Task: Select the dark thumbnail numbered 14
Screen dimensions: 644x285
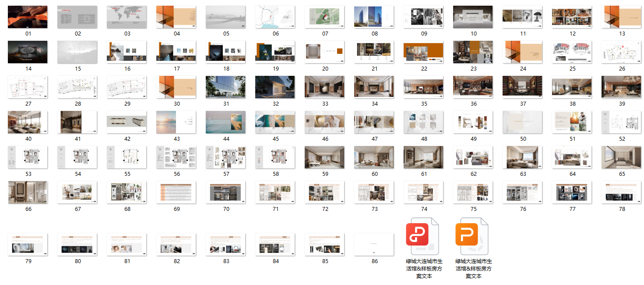Action: (28, 52)
